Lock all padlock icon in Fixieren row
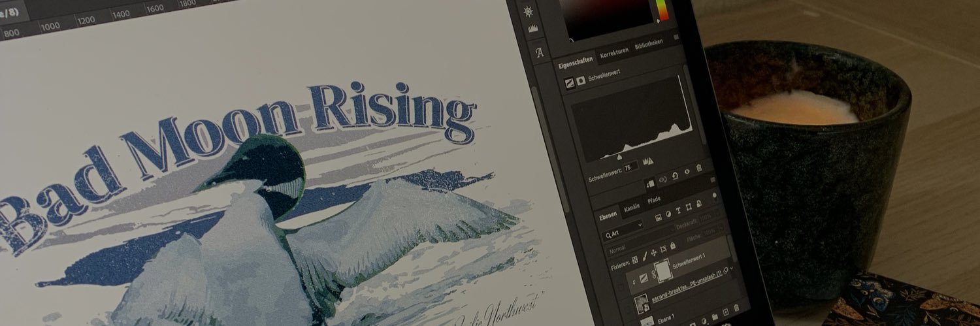The image size is (980, 326). pyautogui.click(x=672, y=245)
